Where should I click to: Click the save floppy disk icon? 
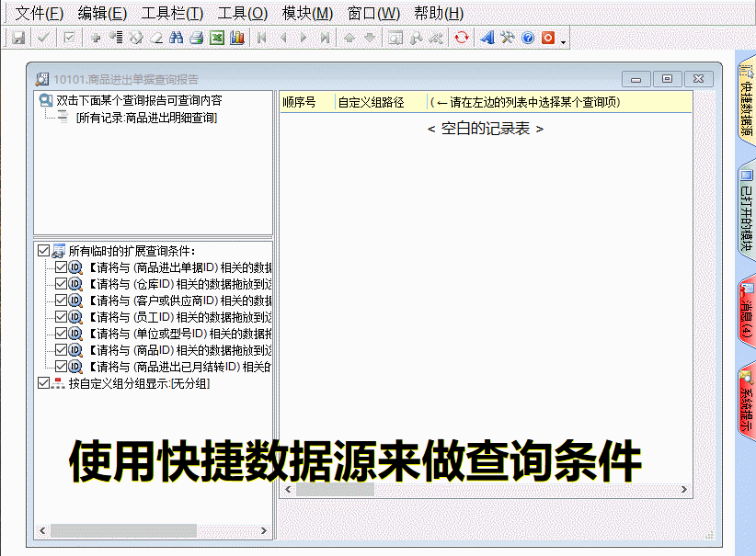(17, 38)
